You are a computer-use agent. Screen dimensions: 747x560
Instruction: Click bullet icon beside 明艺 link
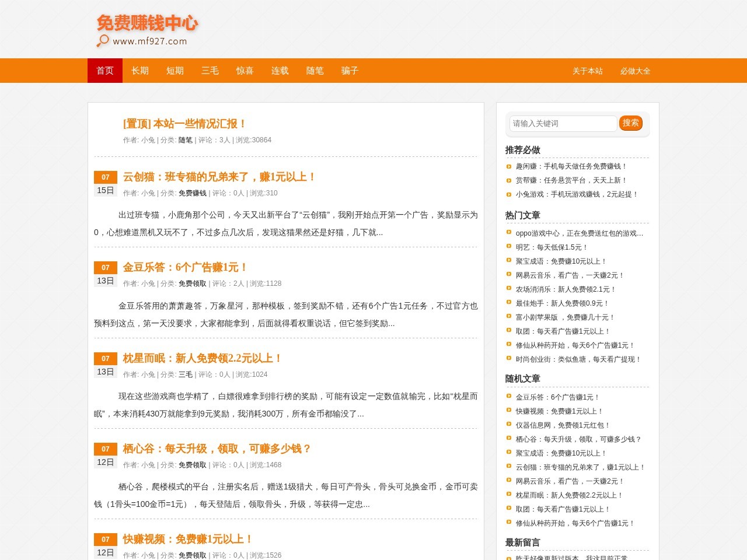(x=509, y=246)
